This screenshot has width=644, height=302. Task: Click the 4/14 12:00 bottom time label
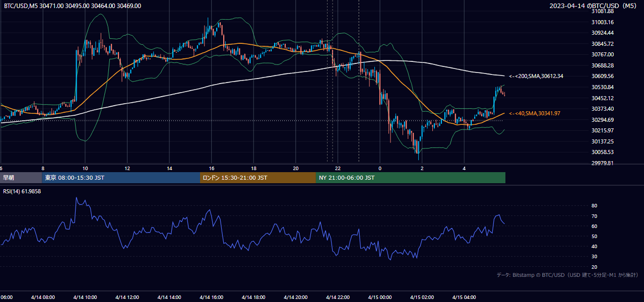tap(127, 297)
